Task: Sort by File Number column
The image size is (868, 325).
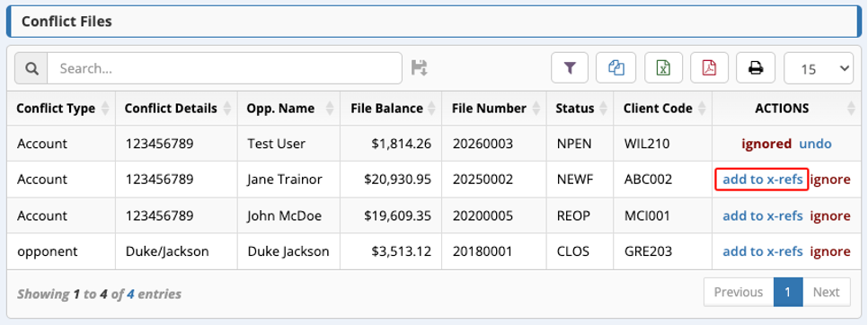Action: click(x=494, y=109)
